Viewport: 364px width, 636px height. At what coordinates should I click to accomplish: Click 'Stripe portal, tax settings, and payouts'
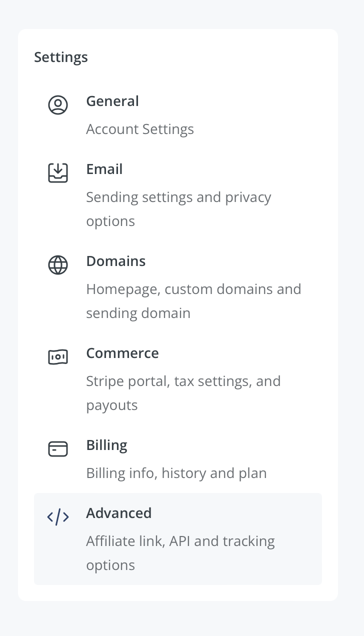click(183, 393)
